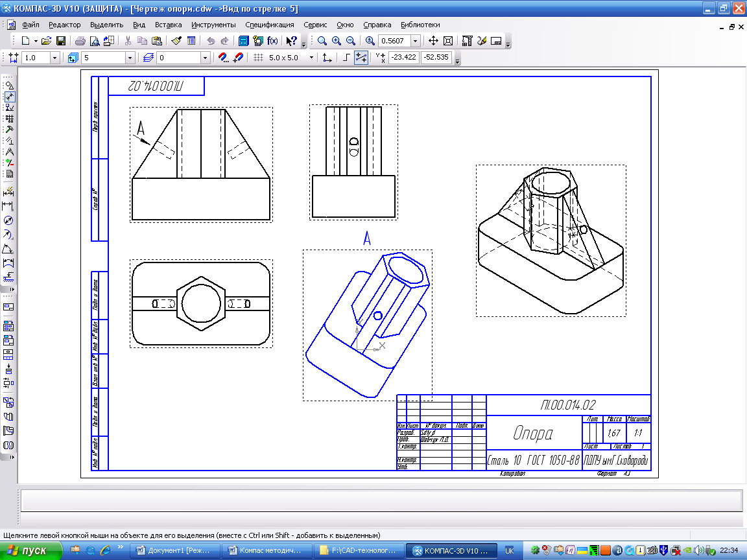Click the Undo arrow icon
This screenshot has height=560, width=747.
pos(211,41)
